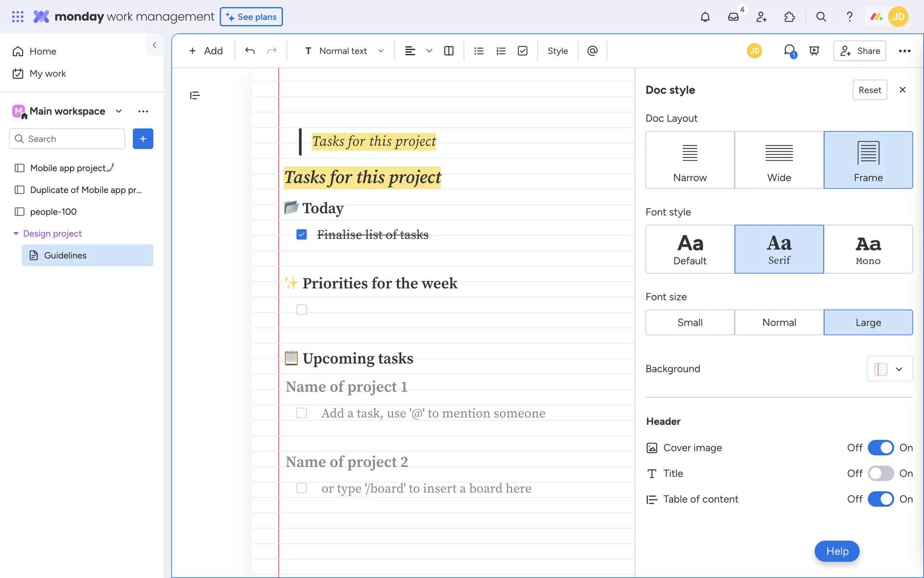Viewport: 924px width, 578px height.
Task: Enable the Title header toggle
Action: (881, 473)
